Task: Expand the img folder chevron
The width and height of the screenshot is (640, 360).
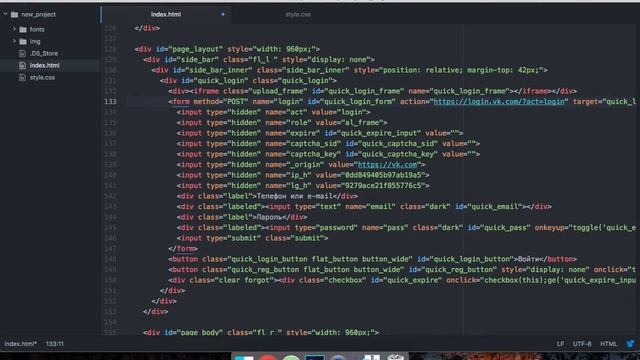Action: (14, 41)
